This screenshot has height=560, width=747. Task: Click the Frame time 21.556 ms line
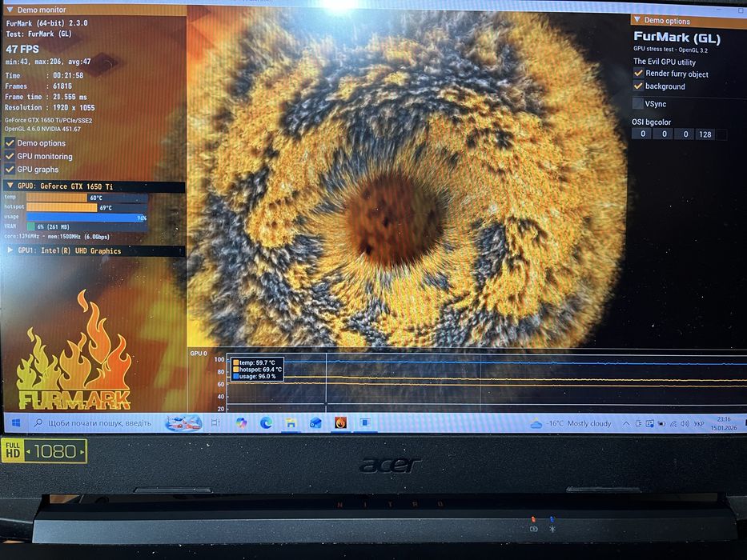point(46,97)
